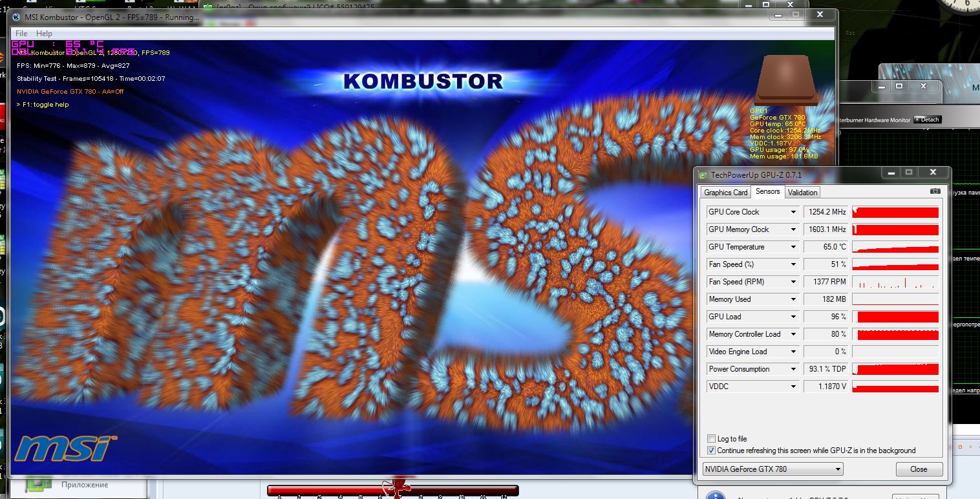Open the NVIDIA GeForce GTX 780 selector
The image size is (980, 499).
pyautogui.click(x=772, y=469)
